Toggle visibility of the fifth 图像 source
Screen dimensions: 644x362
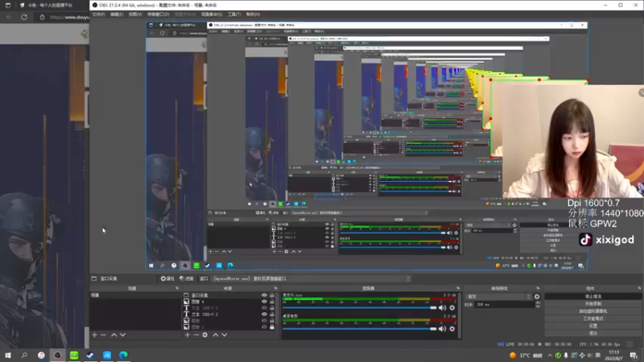point(264,320)
